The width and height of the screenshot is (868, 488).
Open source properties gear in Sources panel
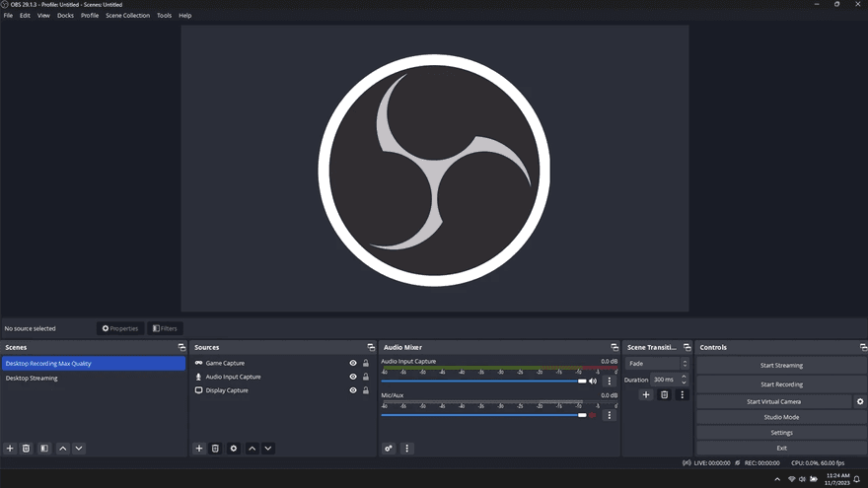pos(234,449)
